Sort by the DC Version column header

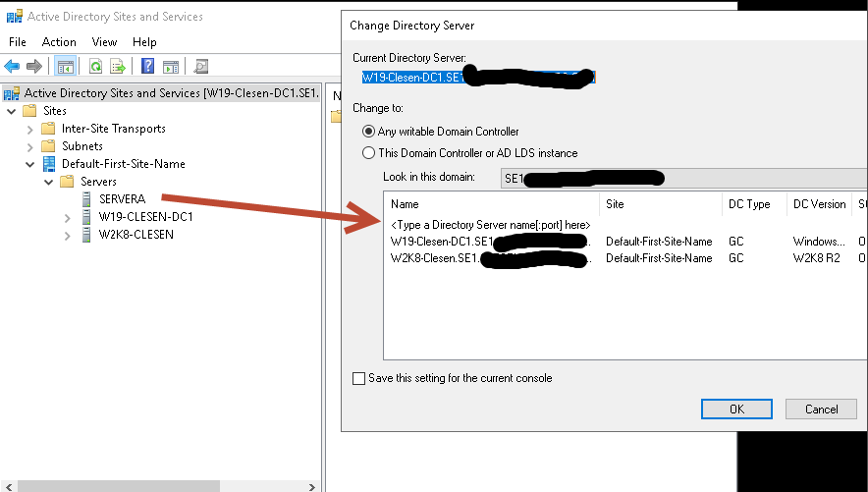pos(819,204)
